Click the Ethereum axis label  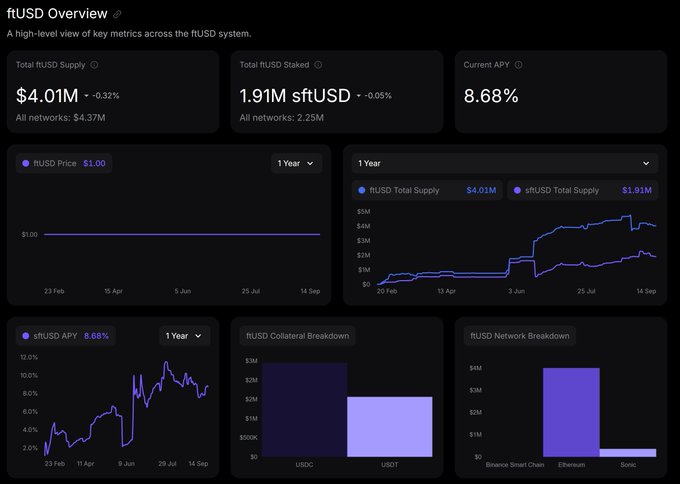tap(571, 464)
